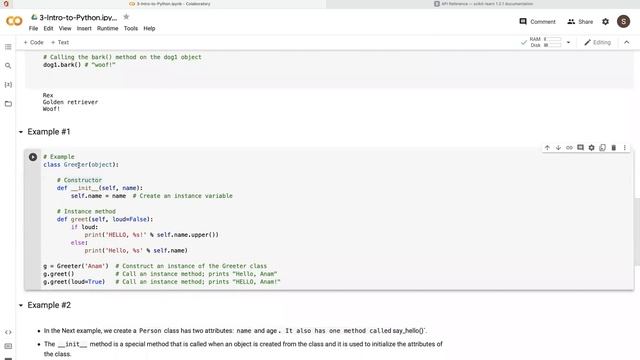Click the 'def greet(self, loud=False):' line
The image size is (640, 360).
(105, 220)
